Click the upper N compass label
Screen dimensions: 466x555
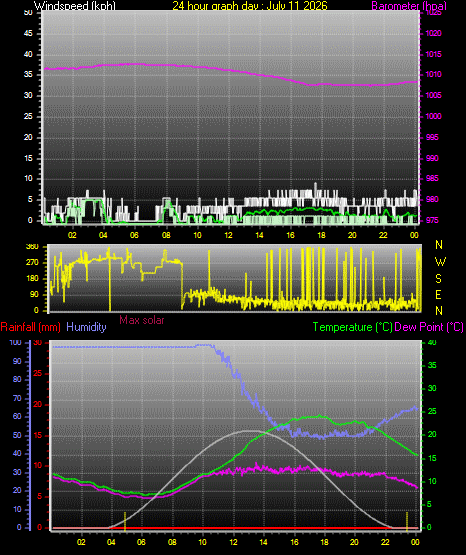click(439, 245)
